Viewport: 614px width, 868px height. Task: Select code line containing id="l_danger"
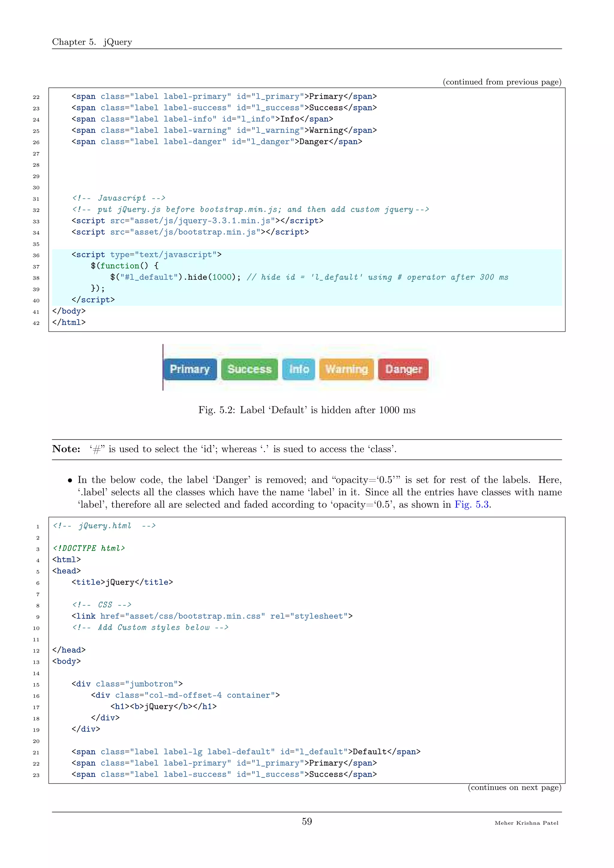[x=217, y=142]
